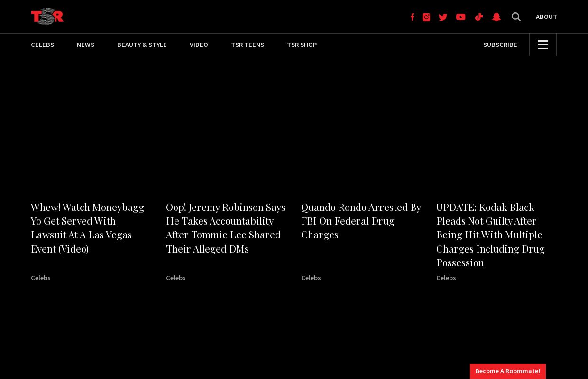Click the Become A Roommate button

click(x=507, y=371)
